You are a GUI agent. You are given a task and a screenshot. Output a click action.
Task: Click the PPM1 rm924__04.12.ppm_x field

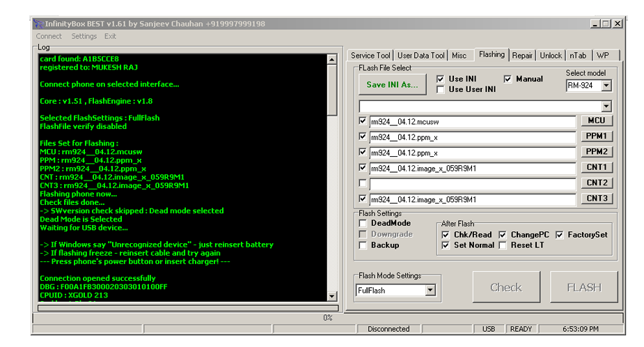pos(473,137)
